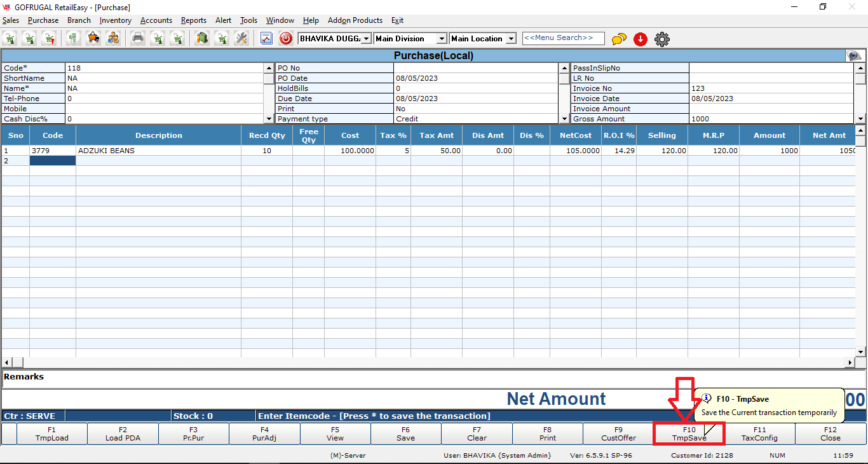Open the green ledger books toolbar icon

click(x=202, y=38)
